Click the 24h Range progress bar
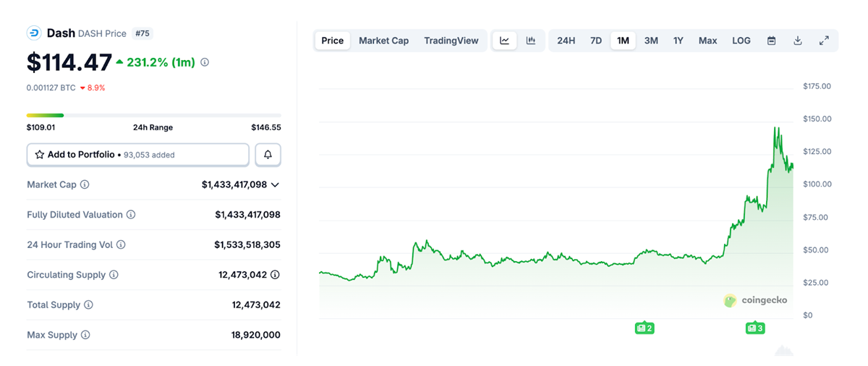 (x=153, y=115)
